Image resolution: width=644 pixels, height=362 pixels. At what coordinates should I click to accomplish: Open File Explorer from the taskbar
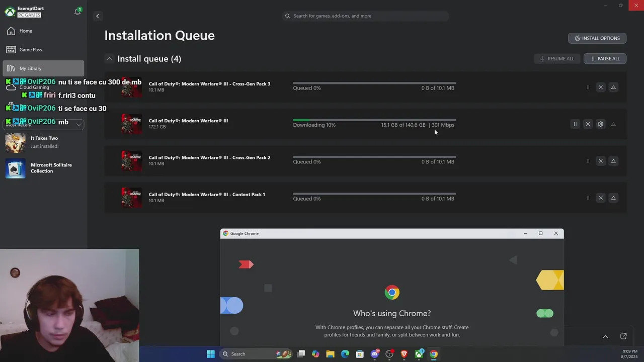pos(330,354)
